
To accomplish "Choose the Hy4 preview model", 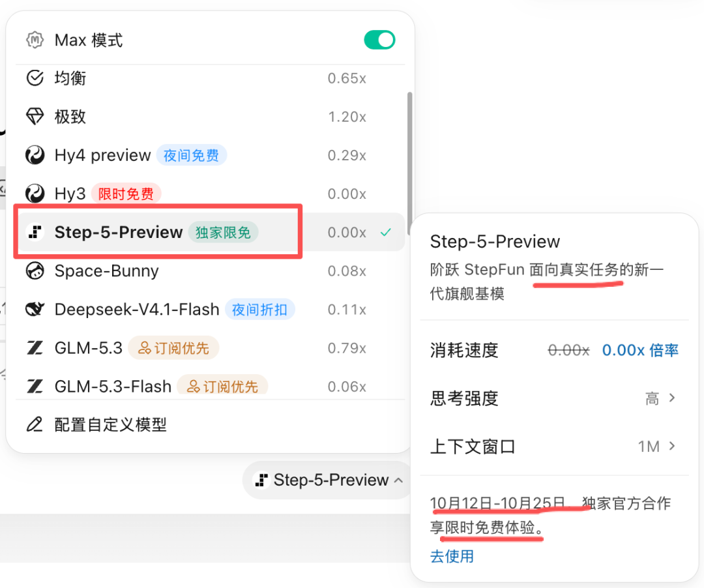I will (210, 155).
